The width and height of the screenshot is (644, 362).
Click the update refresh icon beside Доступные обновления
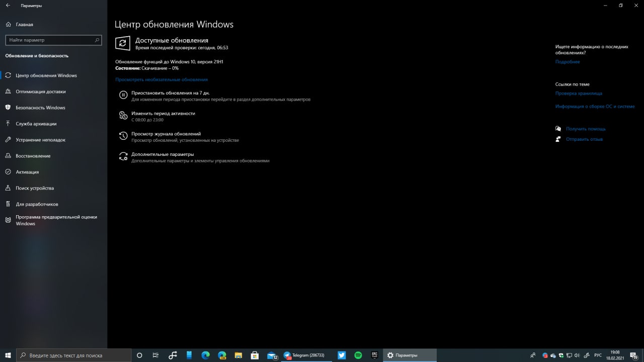(122, 43)
